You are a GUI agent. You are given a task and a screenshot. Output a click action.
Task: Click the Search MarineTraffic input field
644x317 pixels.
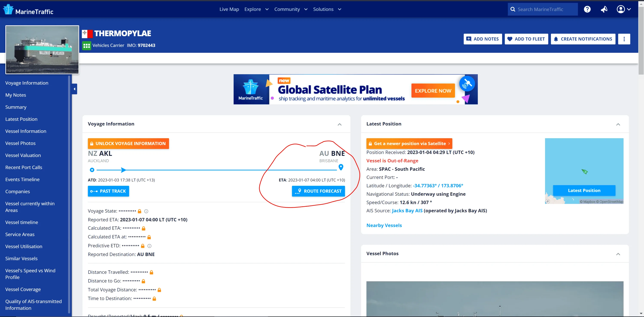point(542,9)
